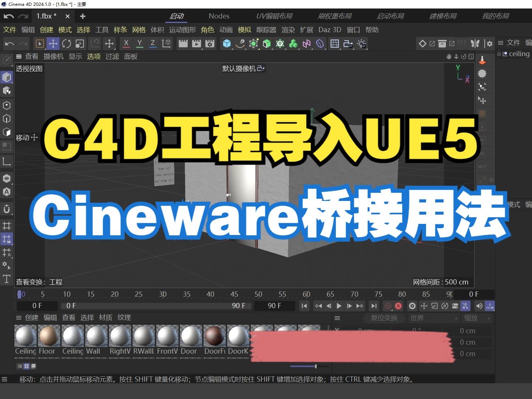Open the 透视视图 viewport projection menu

click(29, 68)
